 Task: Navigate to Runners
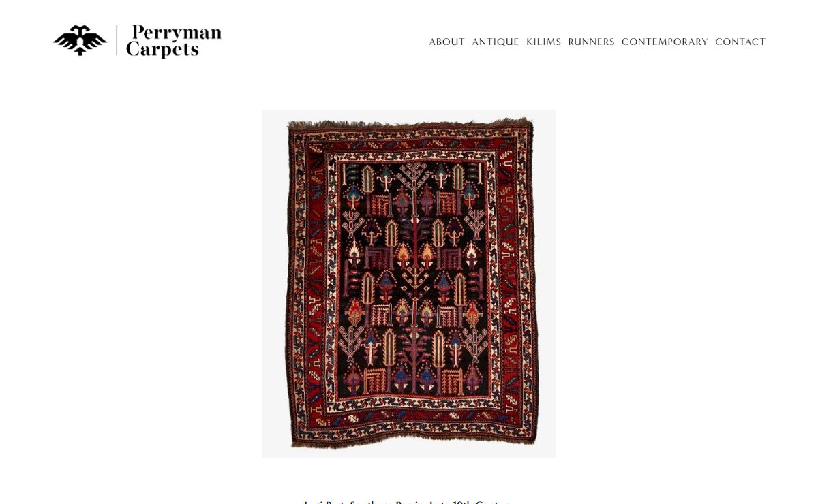[x=591, y=42]
